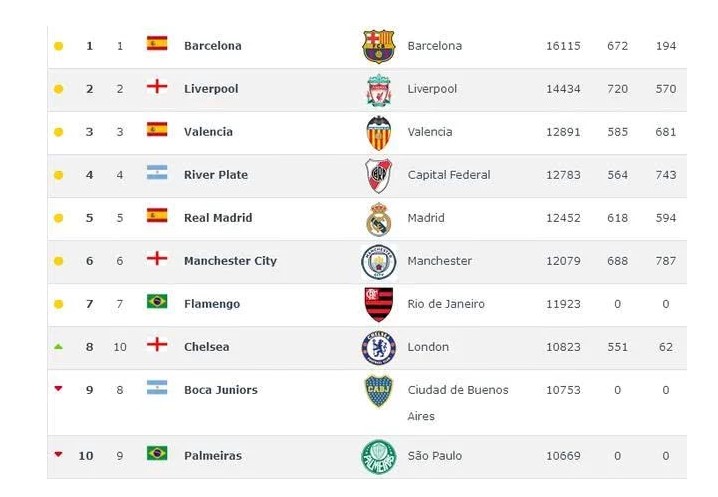
Task: Click the Real Madrid crest icon
Action: (x=378, y=219)
